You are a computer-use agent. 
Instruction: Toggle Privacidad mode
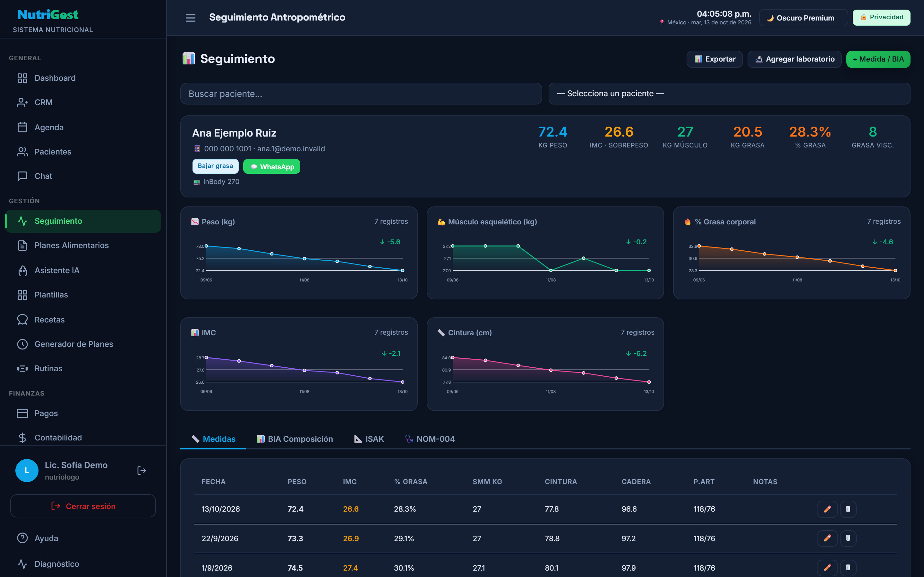(x=881, y=17)
